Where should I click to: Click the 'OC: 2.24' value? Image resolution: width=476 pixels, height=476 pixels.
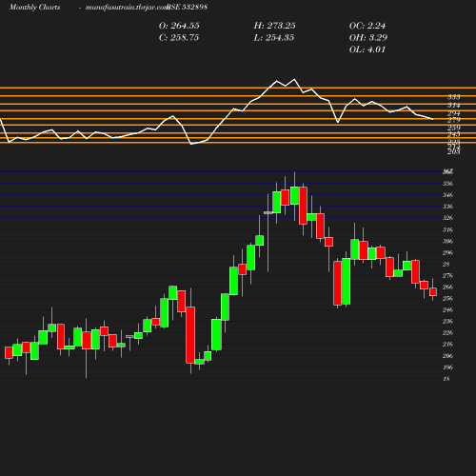367,26
